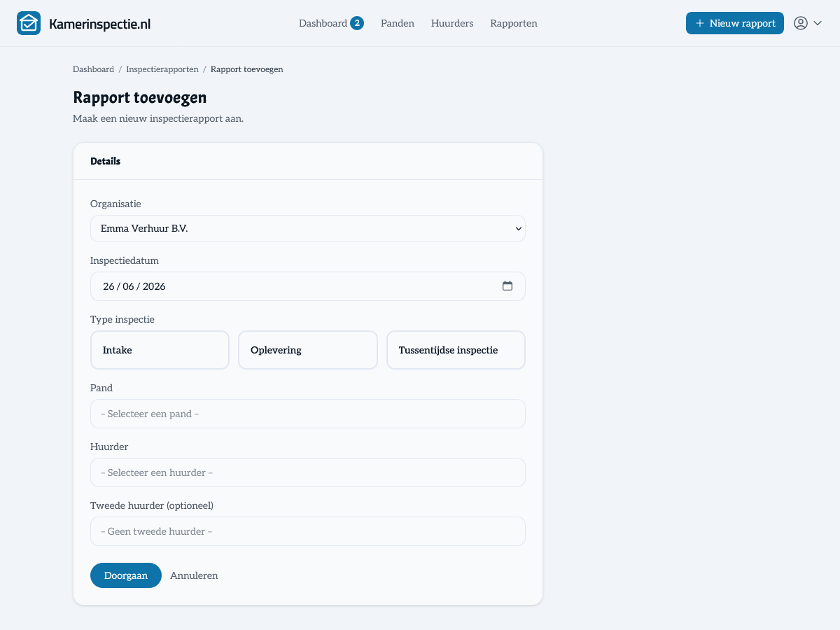840x630 pixels.
Task: Select the Oplevering inspection type
Action: click(308, 350)
